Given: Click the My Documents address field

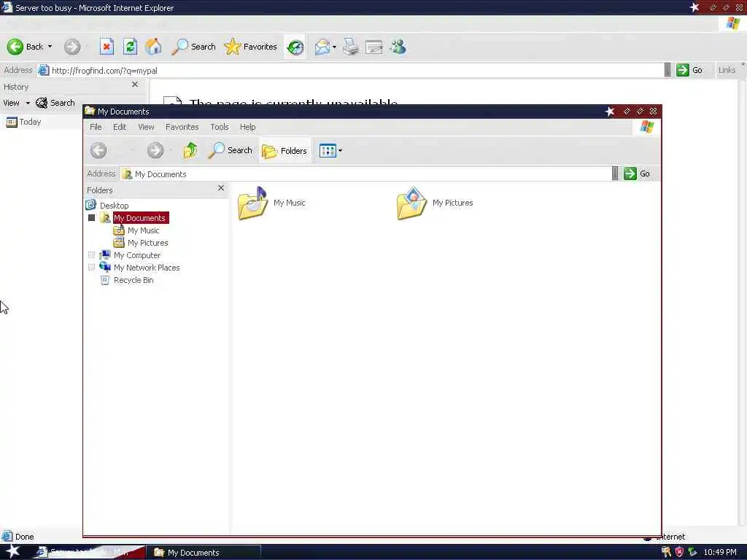Looking at the screenshot, I should [x=365, y=174].
